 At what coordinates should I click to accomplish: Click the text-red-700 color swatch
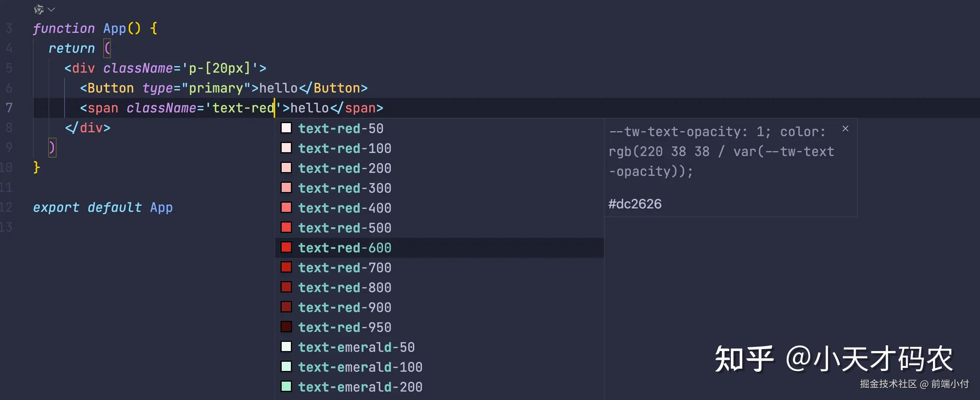coord(286,267)
